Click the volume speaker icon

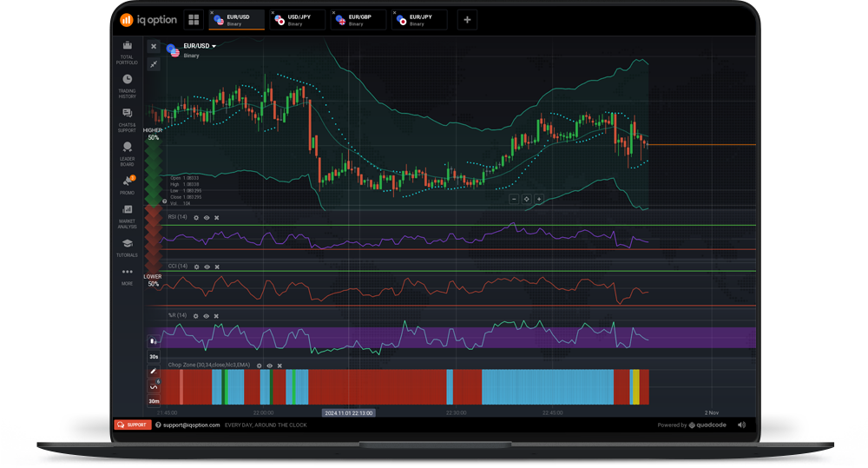click(x=741, y=425)
